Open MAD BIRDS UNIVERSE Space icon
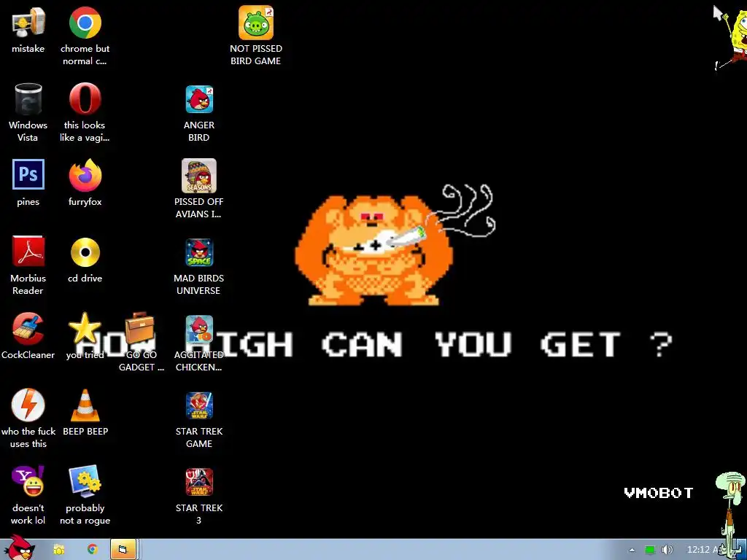747x560 pixels. coord(199,252)
